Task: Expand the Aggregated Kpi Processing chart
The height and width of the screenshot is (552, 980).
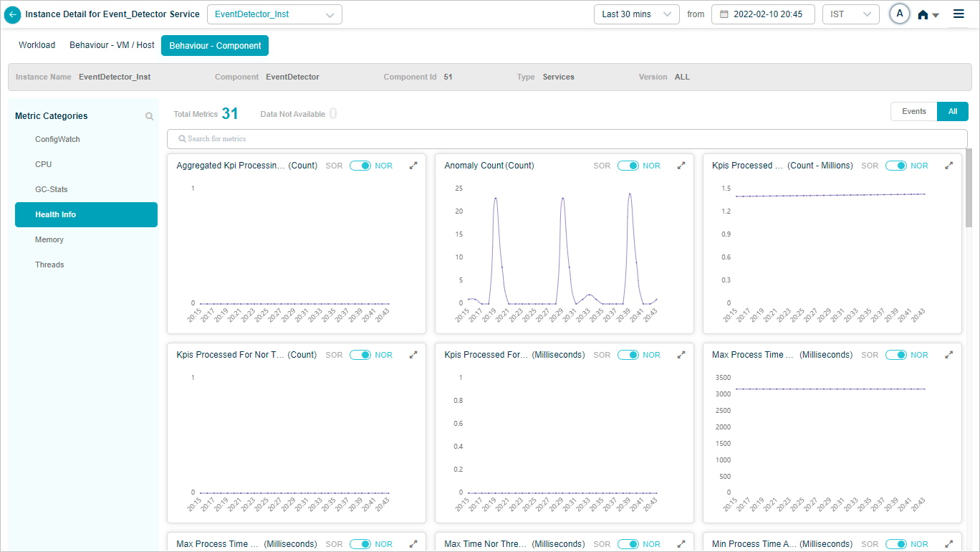Action: pos(413,166)
